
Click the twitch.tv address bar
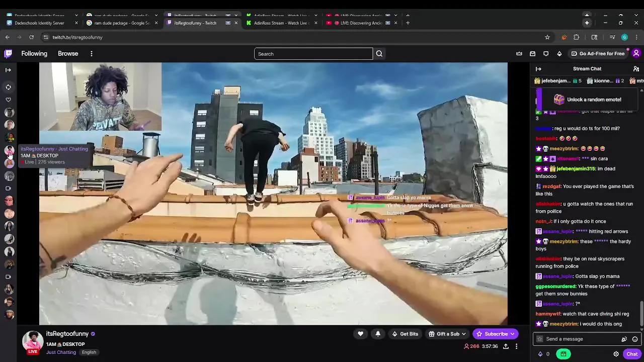tap(297, 37)
